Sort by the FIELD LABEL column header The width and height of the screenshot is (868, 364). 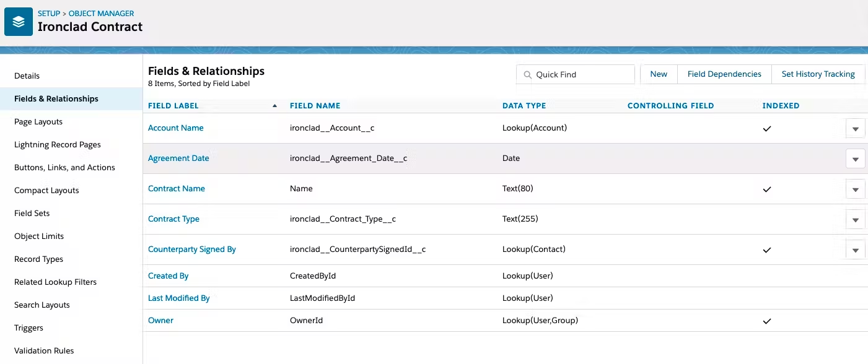click(173, 106)
